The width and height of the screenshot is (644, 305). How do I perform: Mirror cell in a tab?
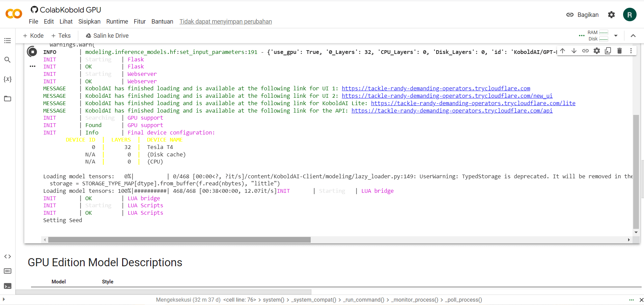coord(608,51)
